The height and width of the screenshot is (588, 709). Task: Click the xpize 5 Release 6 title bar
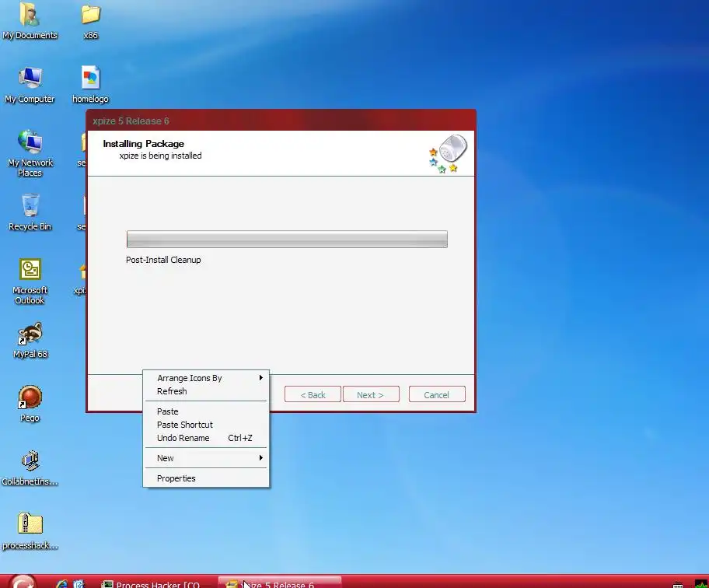[281, 121]
